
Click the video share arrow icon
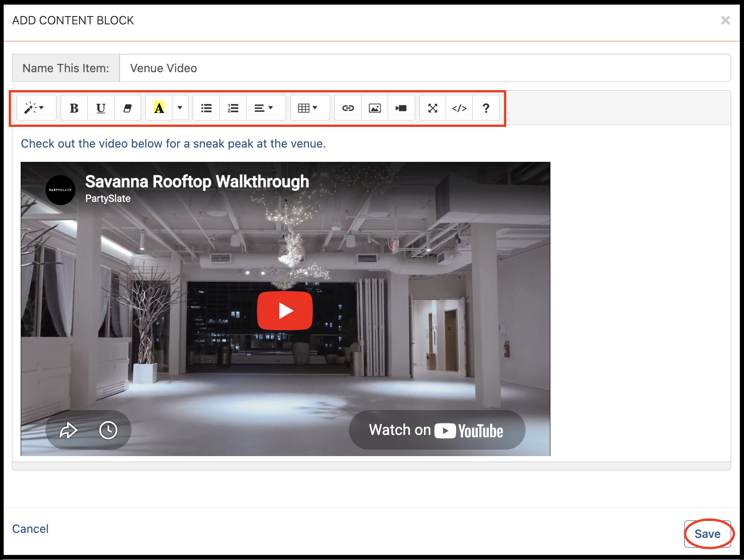click(x=69, y=430)
